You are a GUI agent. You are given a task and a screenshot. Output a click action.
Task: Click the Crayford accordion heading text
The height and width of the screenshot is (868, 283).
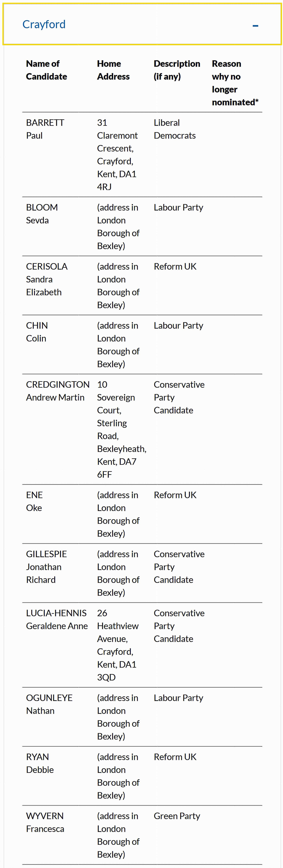point(44,24)
